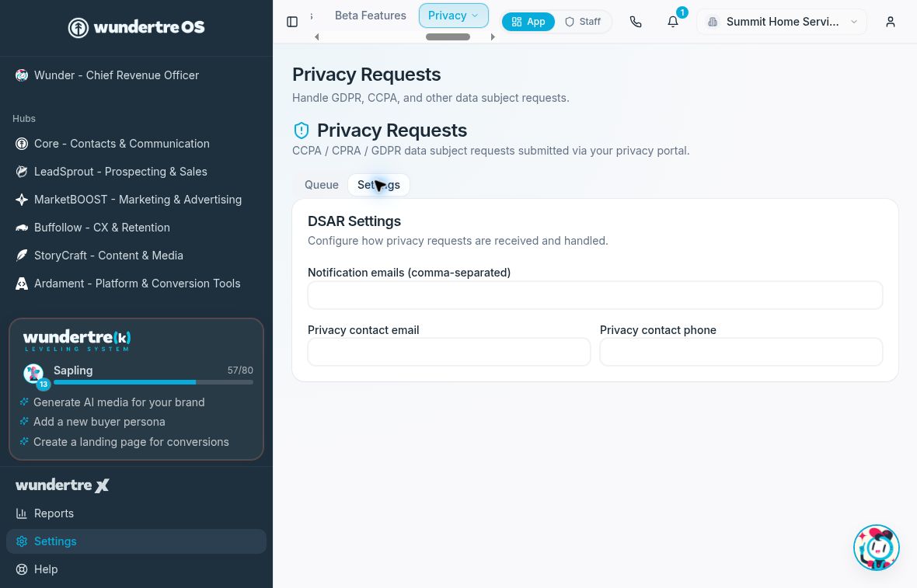Click the Core hub icon
This screenshot has width=917, height=588.
22,144
